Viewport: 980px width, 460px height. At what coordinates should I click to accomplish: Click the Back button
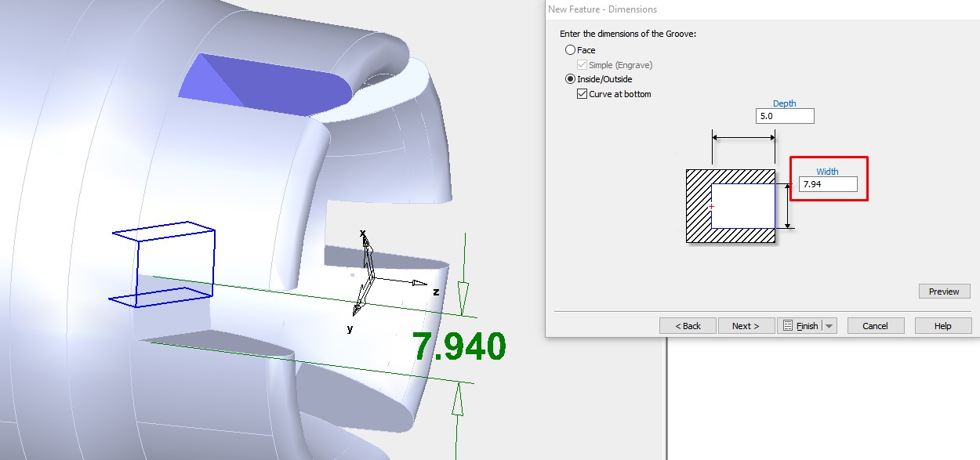[688, 325]
